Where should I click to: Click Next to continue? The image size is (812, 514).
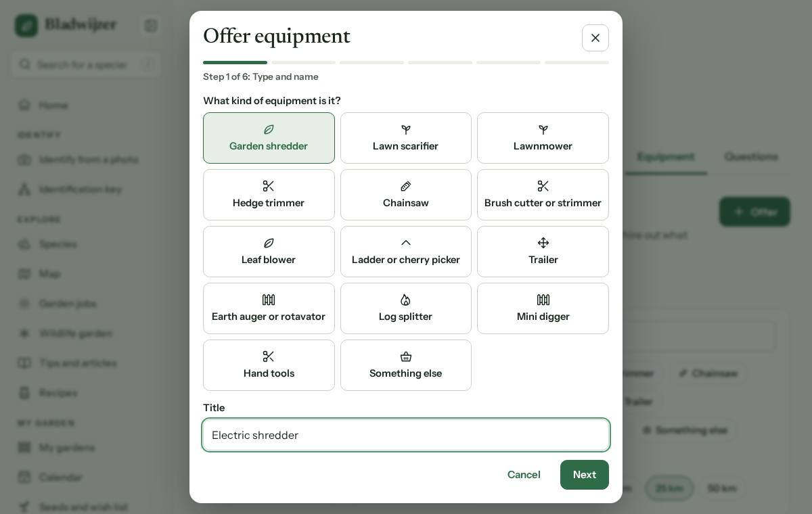pyautogui.click(x=585, y=475)
